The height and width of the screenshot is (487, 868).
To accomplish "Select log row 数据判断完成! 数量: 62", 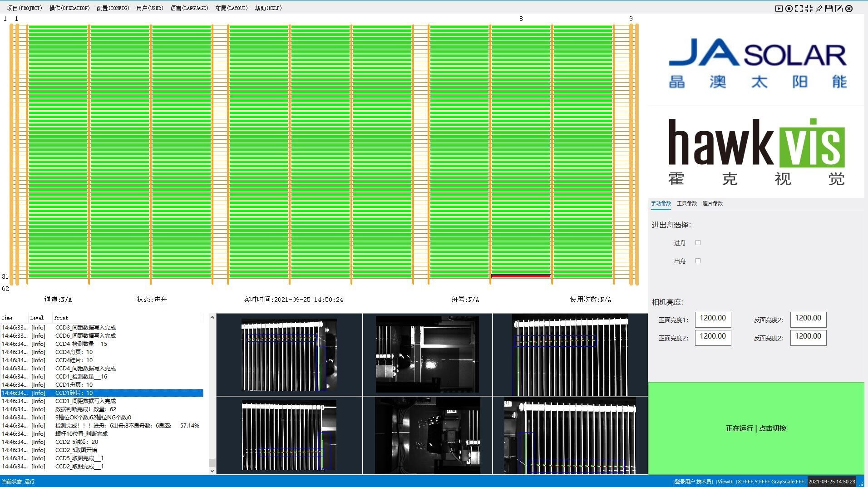I will tap(102, 409).
